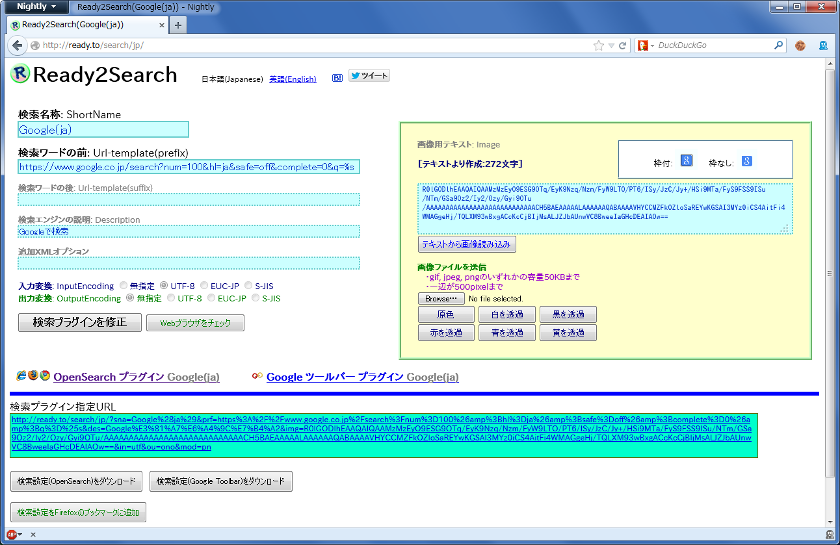Select InputEncoding 無指定 radio button
The width and height of the screenshot is (840, 545).
[x=124, y=286]
